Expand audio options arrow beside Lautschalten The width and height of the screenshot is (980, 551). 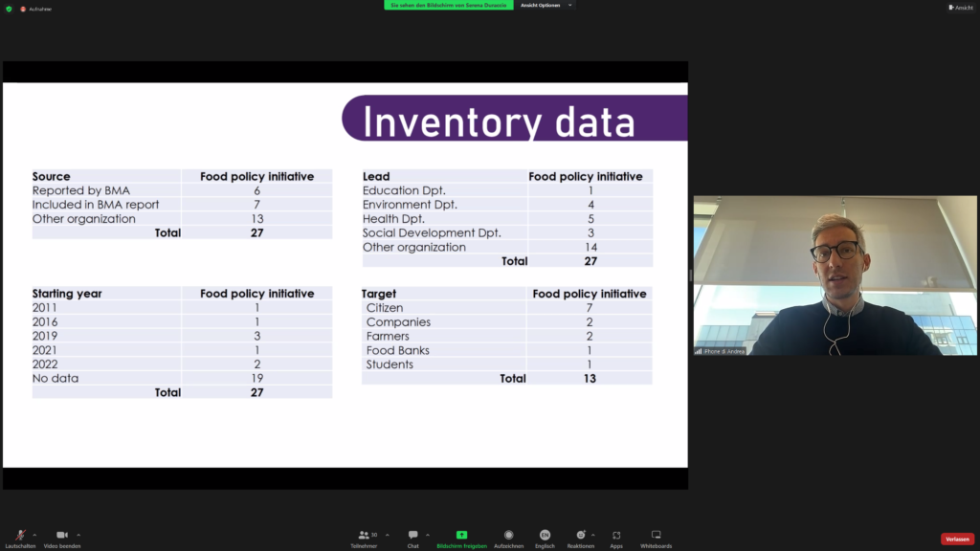click(34, 535)
